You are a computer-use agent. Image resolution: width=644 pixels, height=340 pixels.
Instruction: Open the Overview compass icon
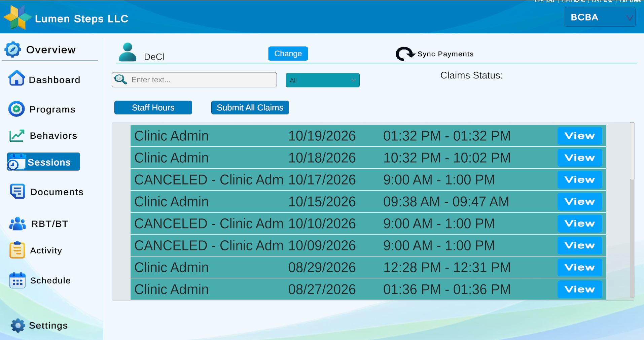click(13, 49)
